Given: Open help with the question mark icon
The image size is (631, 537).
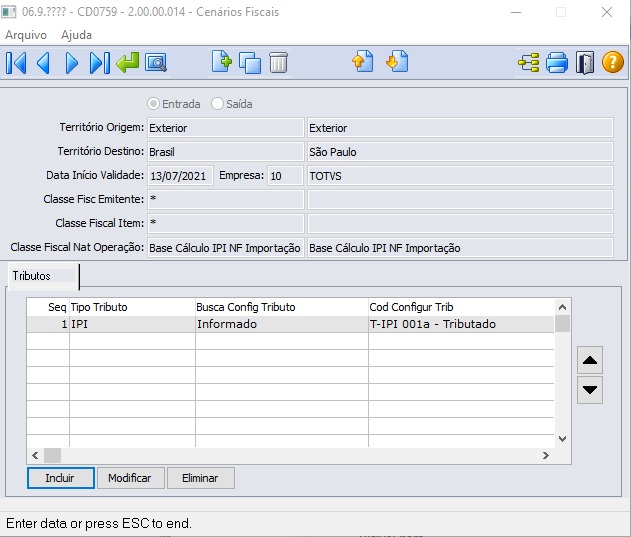Looking at the screenshot, I should [x=612, y=62].
